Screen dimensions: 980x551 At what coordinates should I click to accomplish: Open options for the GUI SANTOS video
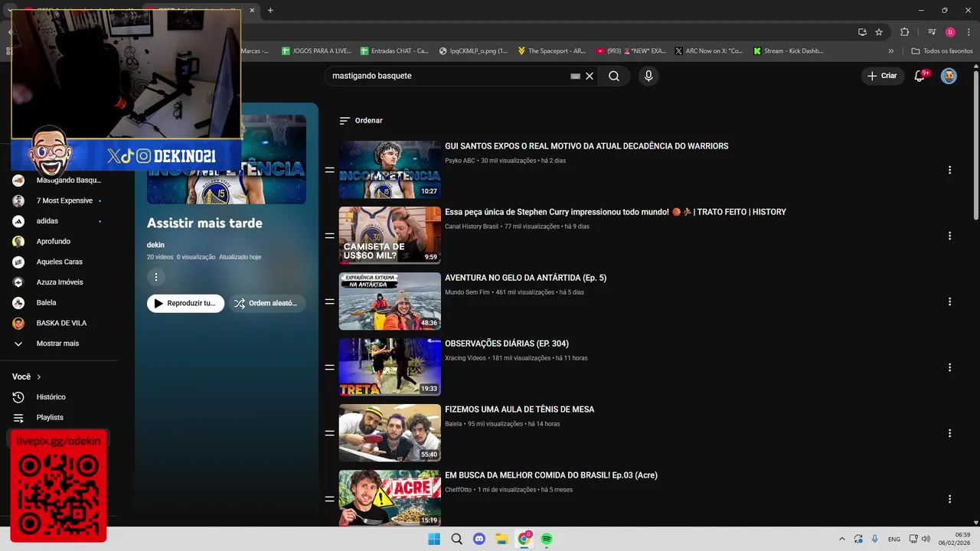point(949,170)
